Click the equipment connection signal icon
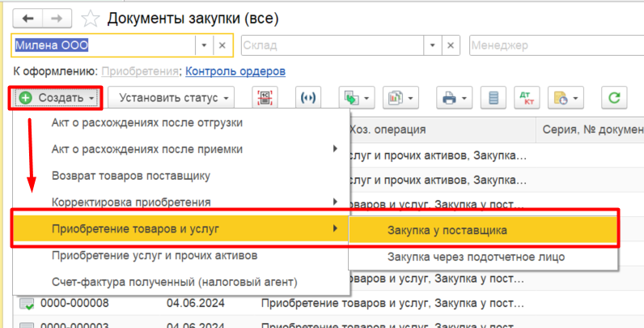 (x=308, y=98)
